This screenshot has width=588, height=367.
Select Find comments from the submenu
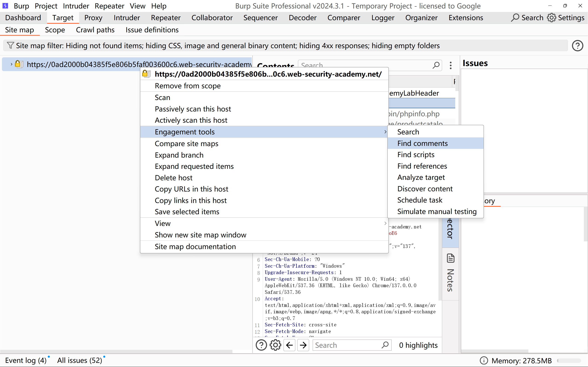[422, 143]
